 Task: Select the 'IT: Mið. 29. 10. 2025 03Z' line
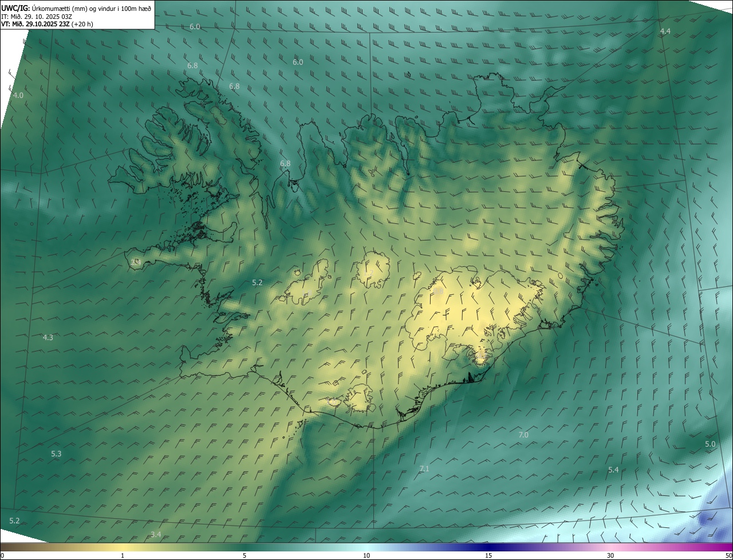click(x=36, y=16)
